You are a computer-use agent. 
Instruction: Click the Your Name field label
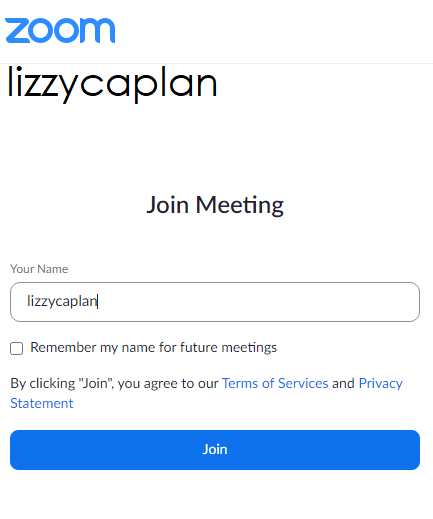pos(39,269)
